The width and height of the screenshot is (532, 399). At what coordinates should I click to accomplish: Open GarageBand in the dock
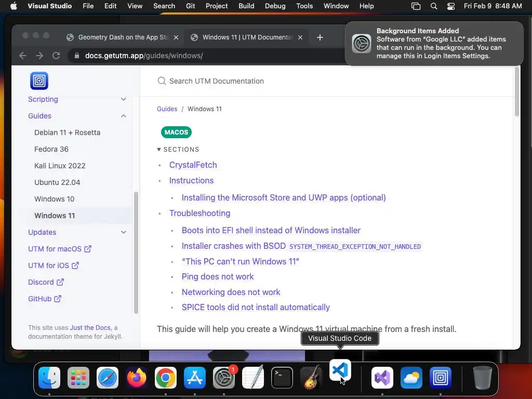311,377
